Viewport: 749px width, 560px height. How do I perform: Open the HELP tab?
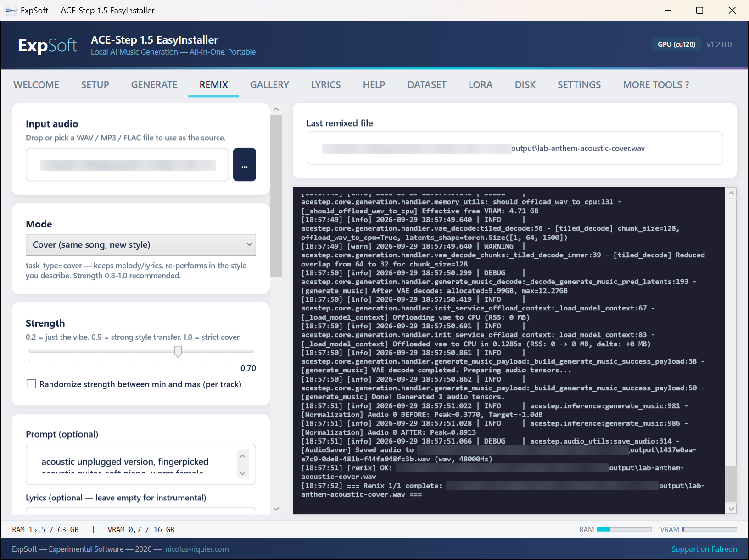pyautogui.click(x=374, y=85)
